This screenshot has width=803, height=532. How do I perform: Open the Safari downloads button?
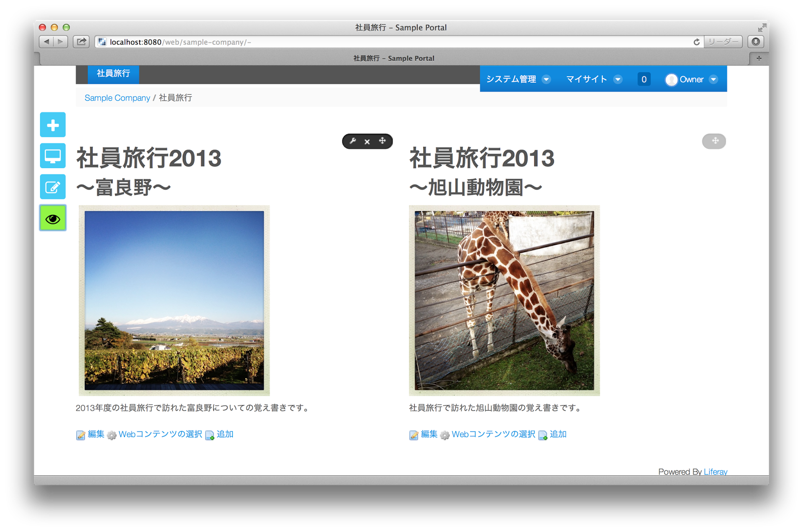(x=756, y=42)
